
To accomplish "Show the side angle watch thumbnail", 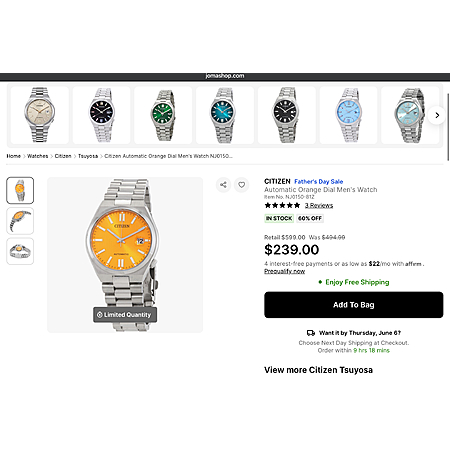I will [20, 221].
